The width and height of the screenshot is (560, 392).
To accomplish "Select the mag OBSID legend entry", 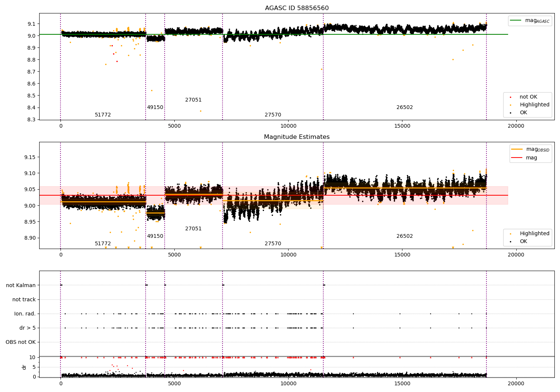I will coord(531,149).
